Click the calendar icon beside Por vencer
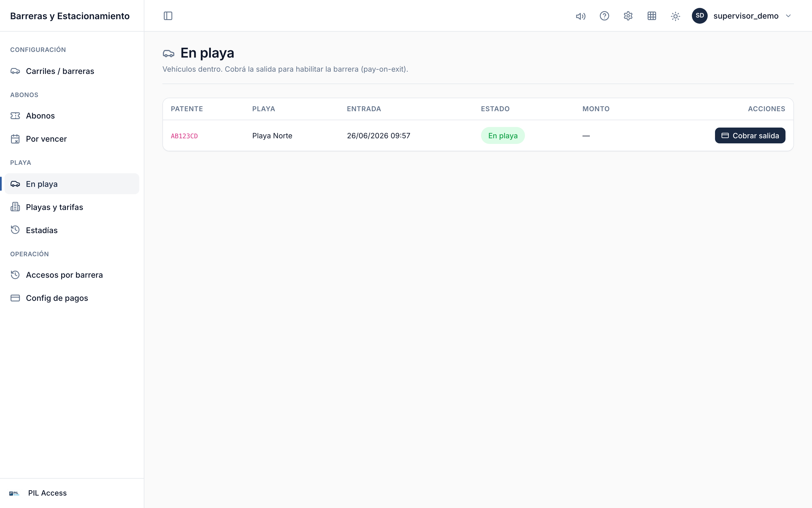 (x=15, y=139)
